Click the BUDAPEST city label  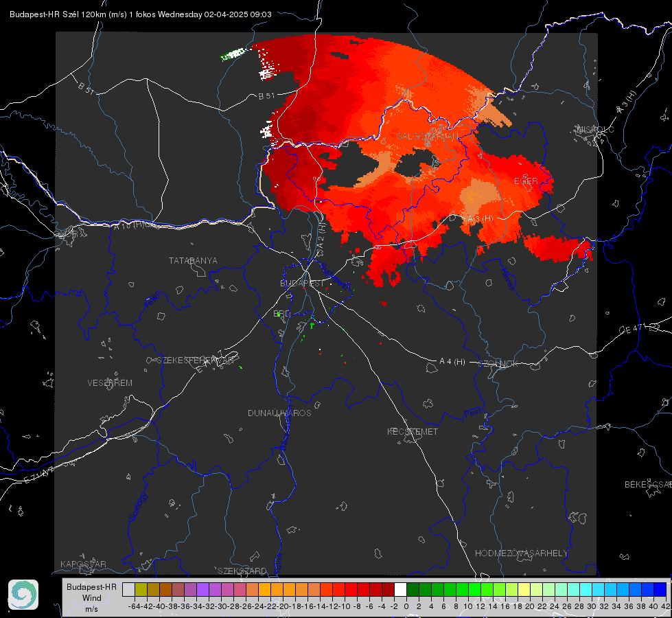[302, 284]
